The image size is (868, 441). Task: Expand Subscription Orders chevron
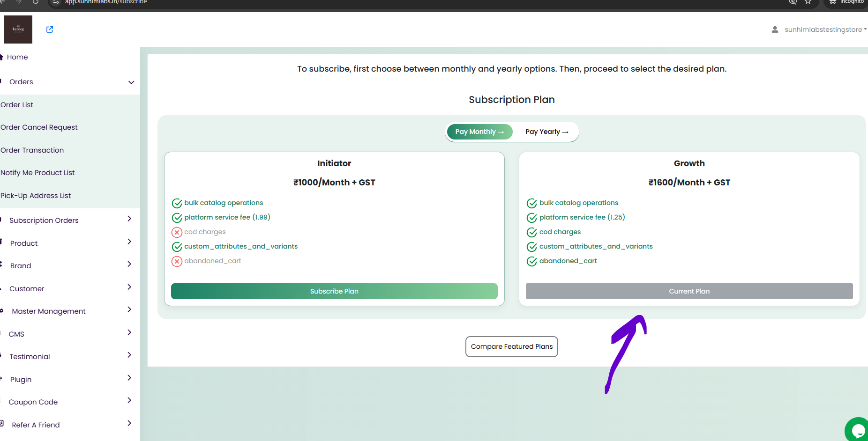pos(129,219)
